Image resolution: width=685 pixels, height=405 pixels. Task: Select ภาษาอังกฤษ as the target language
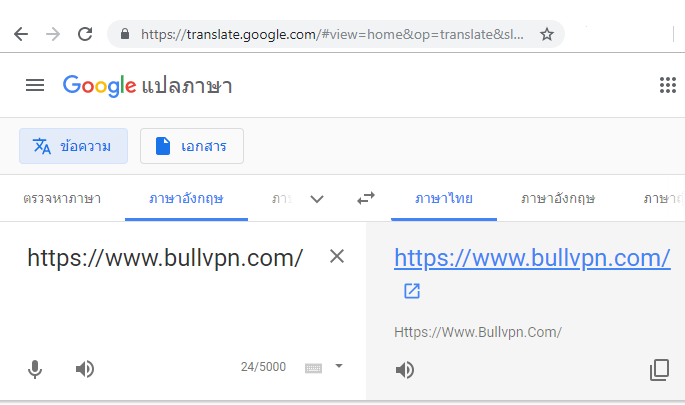558,199
